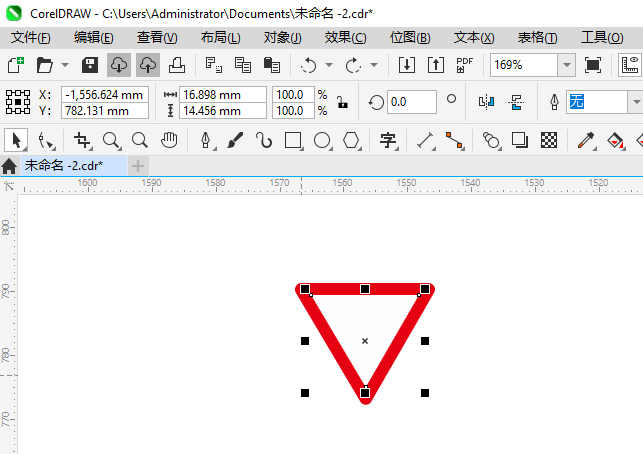Click the Full-screen preview icon
This screenshot has width=643, height=454.
[593, 65]
